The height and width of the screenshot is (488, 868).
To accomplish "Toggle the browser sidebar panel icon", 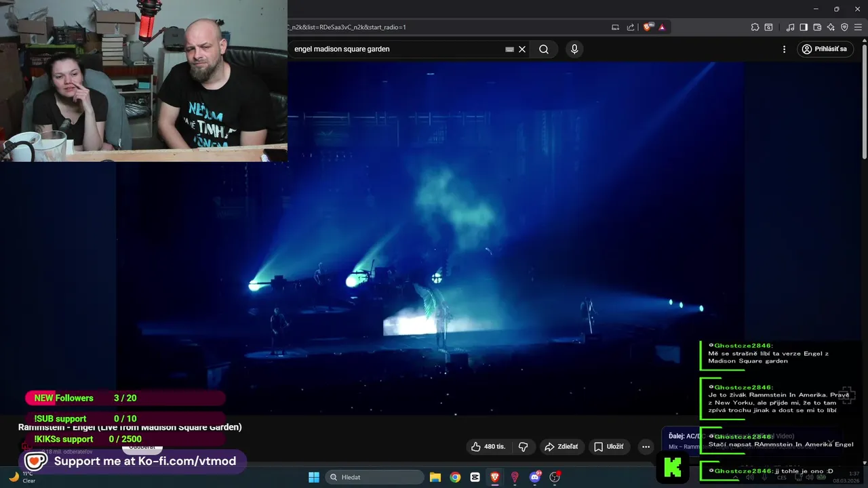I will [804, 27].
